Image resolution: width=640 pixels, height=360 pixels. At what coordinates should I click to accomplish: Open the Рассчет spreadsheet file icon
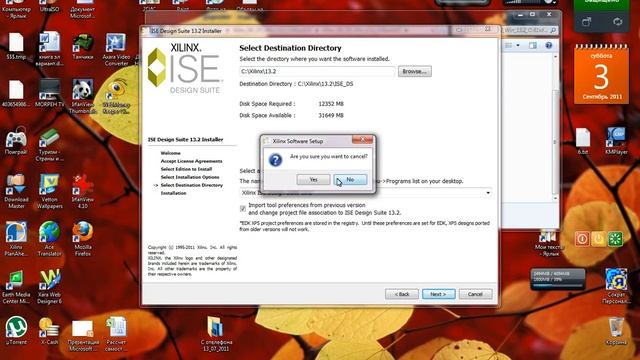pos(116,335)
